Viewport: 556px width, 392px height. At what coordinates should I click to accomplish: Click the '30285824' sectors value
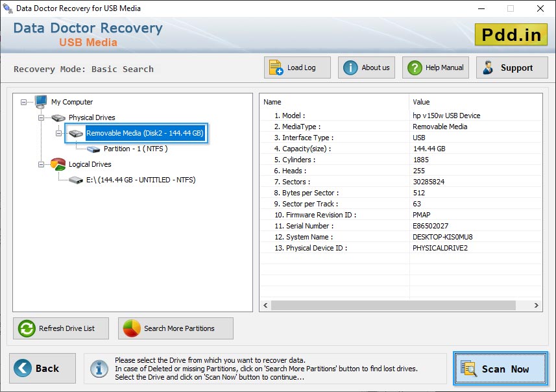[x=428, y=182]
